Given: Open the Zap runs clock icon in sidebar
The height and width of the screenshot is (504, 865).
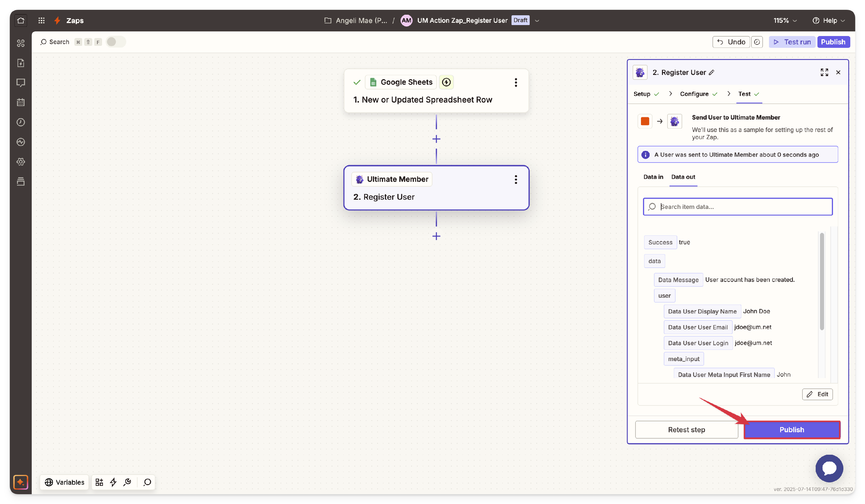Looking at the screenshot, I should [20, 122].
